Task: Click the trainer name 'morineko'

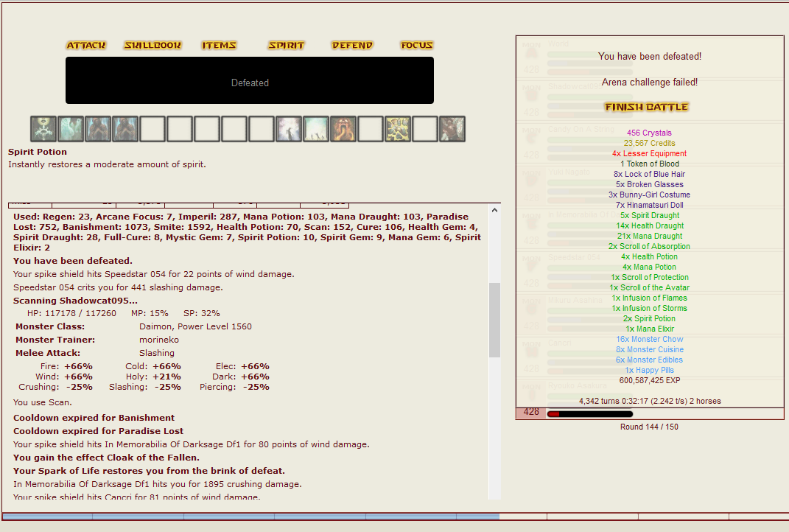Action: (159, 340)
